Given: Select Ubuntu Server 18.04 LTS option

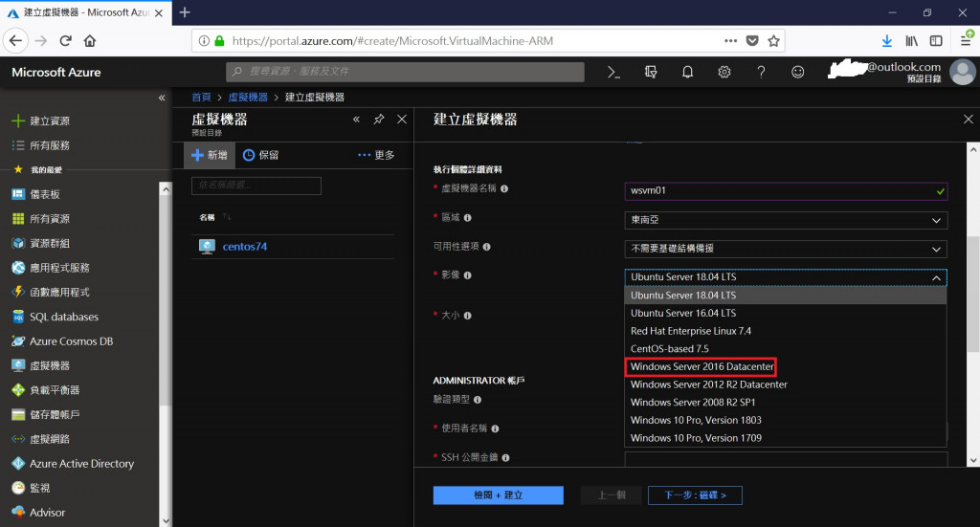Looking at the screenshot, I should [x=785, y=296].
